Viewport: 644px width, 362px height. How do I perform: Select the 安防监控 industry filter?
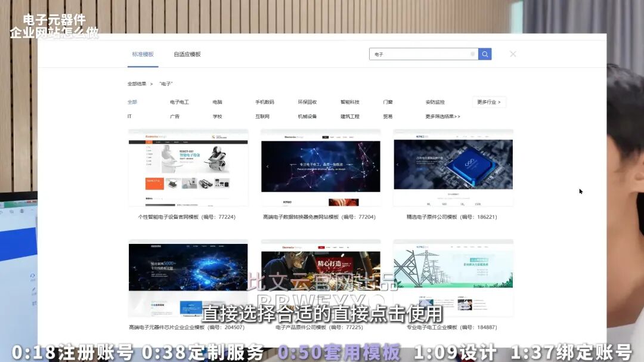[x=435, y=102]
